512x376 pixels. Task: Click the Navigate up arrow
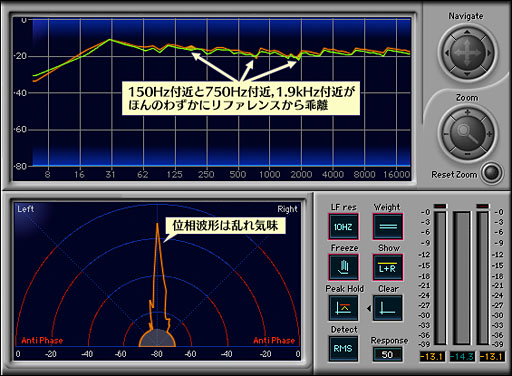(x=467, y=32)
